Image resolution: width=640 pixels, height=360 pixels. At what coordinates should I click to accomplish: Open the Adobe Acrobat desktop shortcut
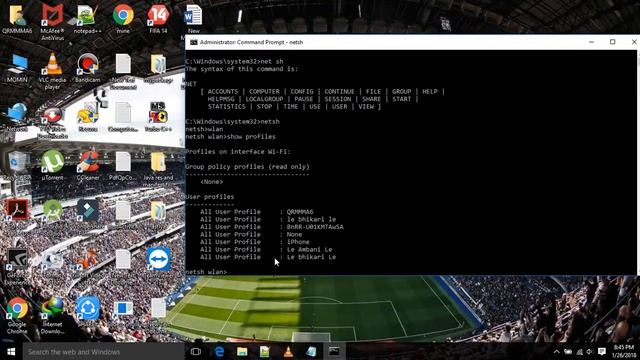17,210
